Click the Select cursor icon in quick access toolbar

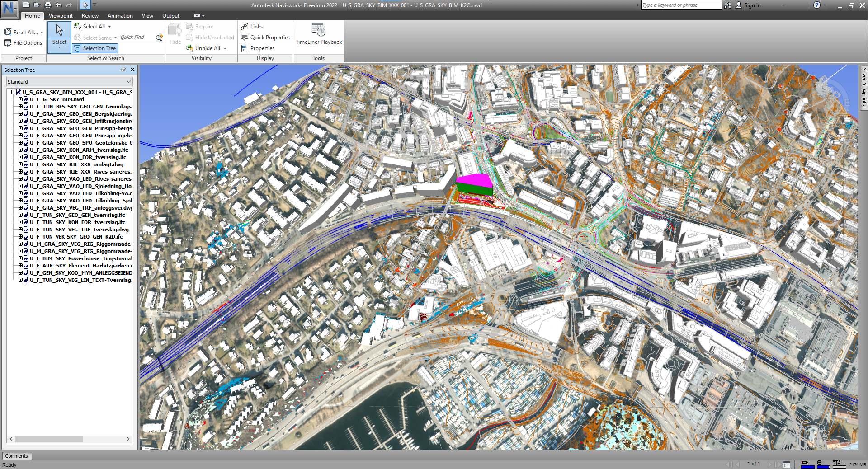85,5
